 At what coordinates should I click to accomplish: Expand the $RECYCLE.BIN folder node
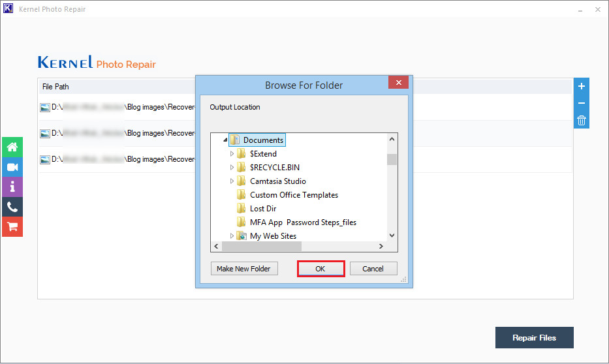(232, 167)
